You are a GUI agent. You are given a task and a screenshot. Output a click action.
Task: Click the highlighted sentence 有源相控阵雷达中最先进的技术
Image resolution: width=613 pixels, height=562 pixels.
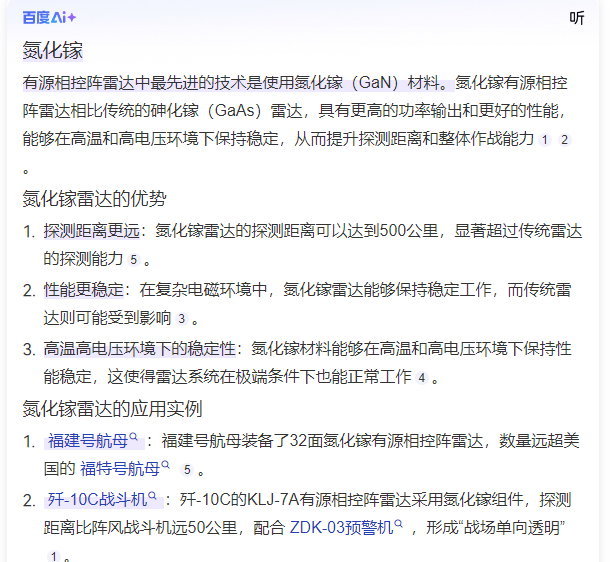pos(238,83)
